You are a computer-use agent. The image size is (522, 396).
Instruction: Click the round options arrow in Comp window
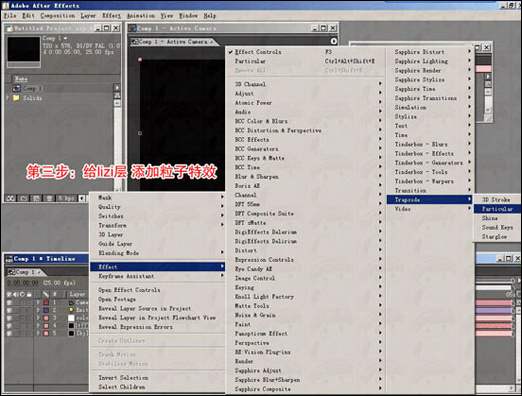[x=334, y=41]
